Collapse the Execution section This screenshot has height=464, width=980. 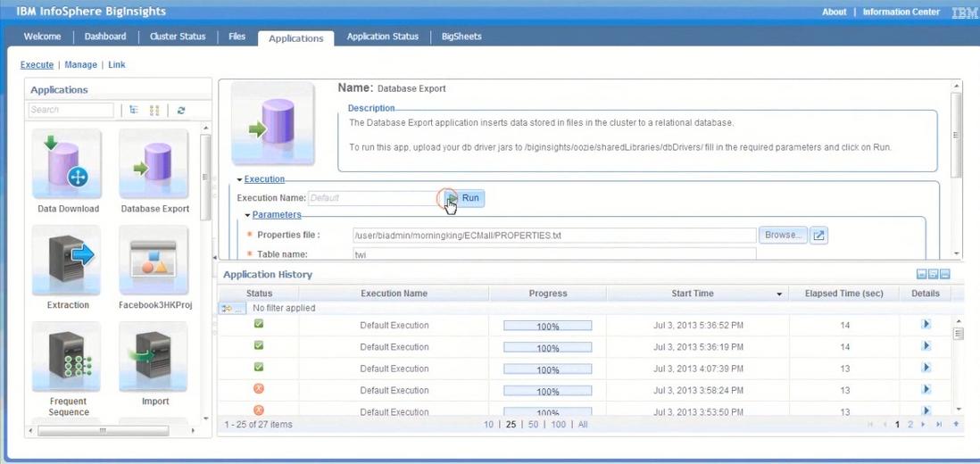tap(240, 179)
